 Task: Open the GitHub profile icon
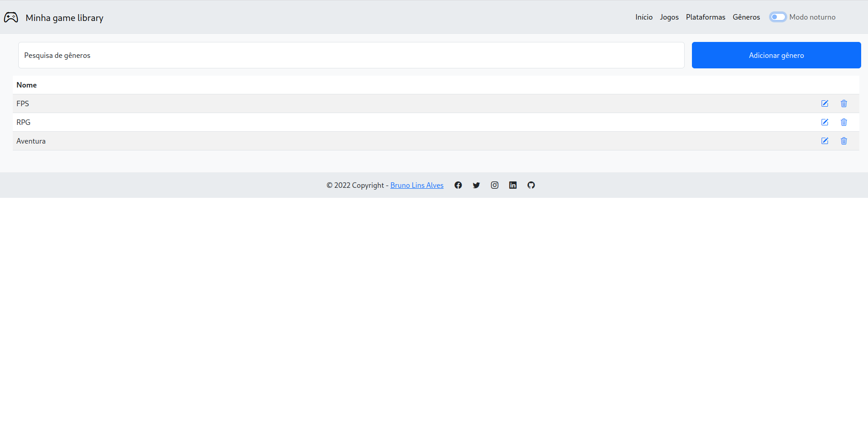point(531,185)
